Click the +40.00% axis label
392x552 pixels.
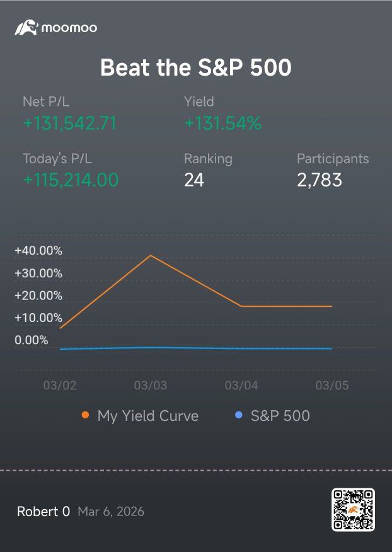tap(38, 251)
